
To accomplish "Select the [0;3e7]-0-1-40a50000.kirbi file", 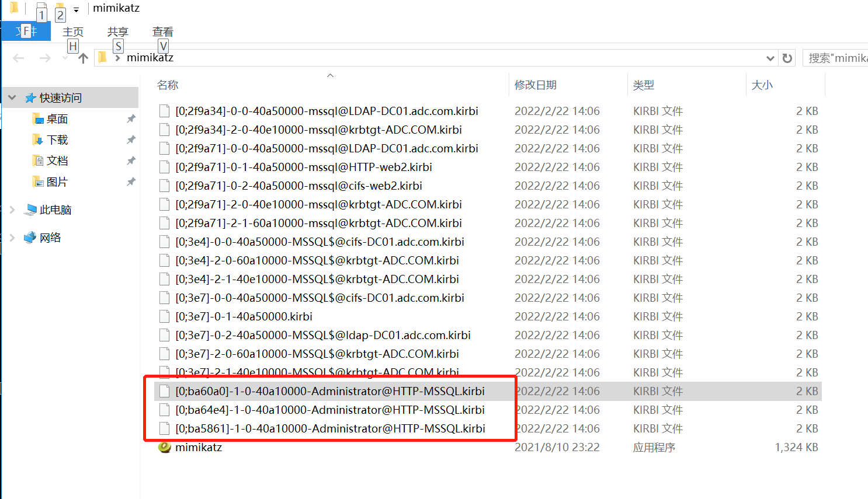I will point(244,316).
